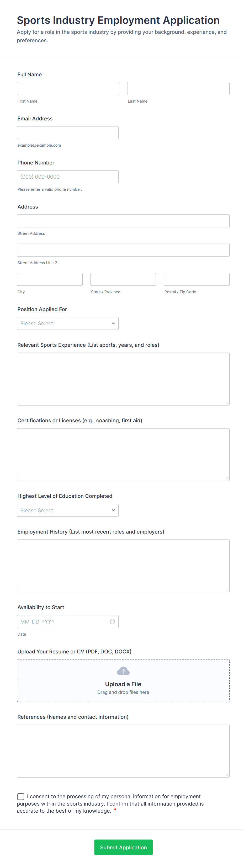Click the State / Province input field
The height and width of the screenshot is (868, 244).
[x=123, y=279]
